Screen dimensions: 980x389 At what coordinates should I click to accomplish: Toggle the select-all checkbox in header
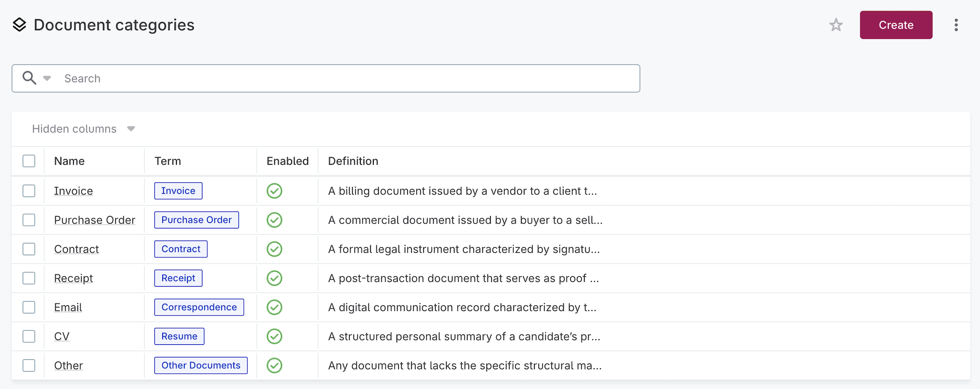pos(29,161)
